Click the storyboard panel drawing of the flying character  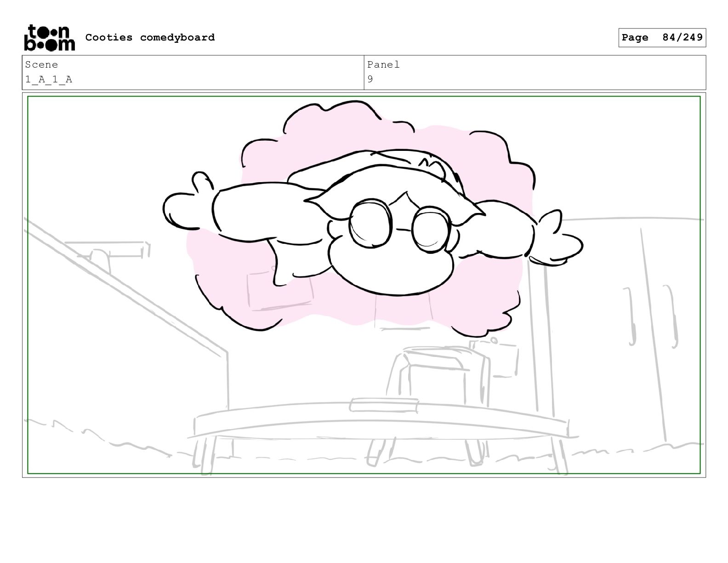364,285
